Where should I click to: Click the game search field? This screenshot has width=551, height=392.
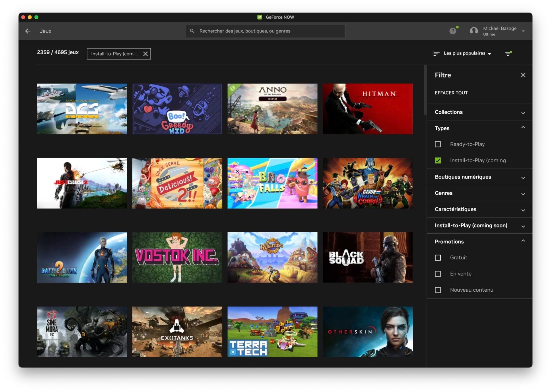[265, 31]
